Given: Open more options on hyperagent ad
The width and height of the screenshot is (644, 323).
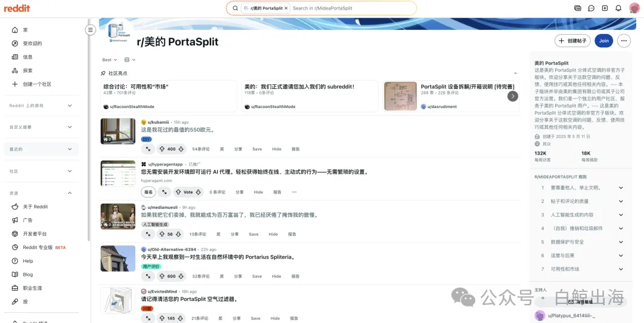Looking at the screenshot, I should (294, 192).
